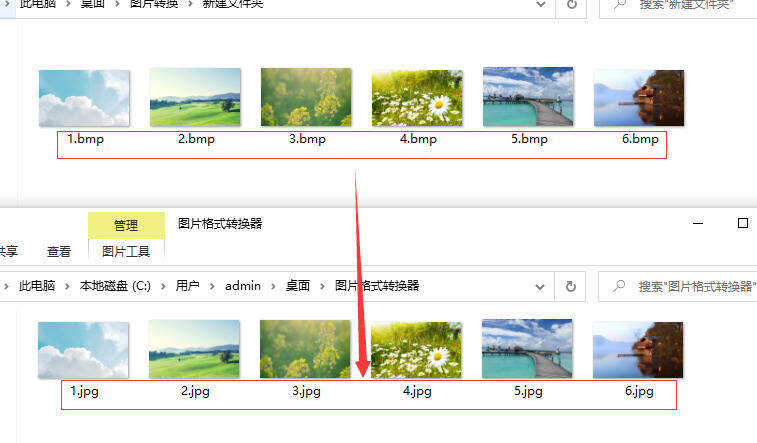The image size is (757, 443).
Task: Switch to the 管理 ribbon tab
Action: coord(125,225)
